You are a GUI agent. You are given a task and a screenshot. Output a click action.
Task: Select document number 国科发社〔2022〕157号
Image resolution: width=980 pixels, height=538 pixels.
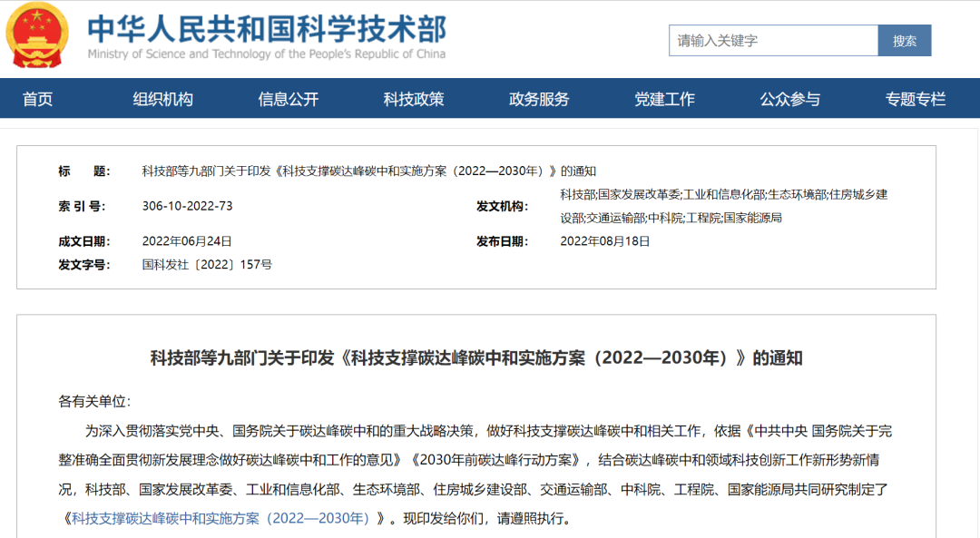click(x=207, y=265)
